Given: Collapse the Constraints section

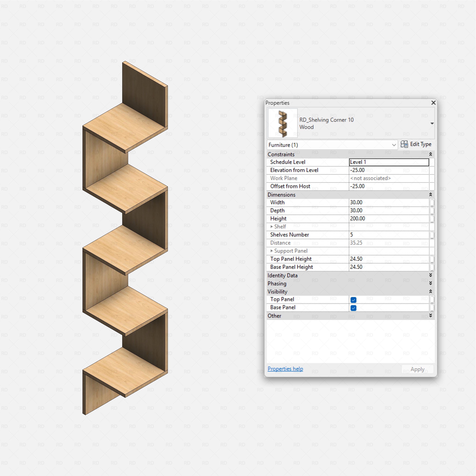Looking at the screenshot, I should pos(431,154).
